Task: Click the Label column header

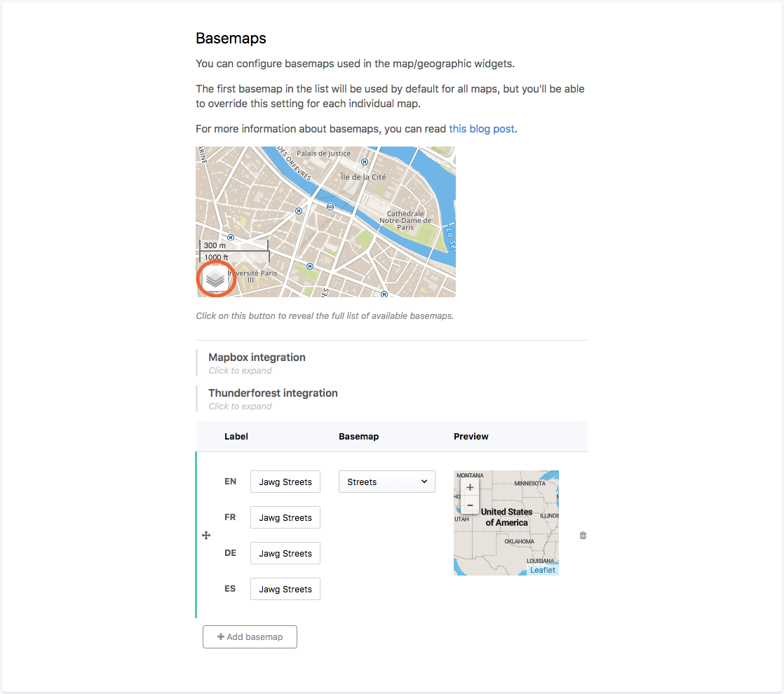Action: [236, 436]
